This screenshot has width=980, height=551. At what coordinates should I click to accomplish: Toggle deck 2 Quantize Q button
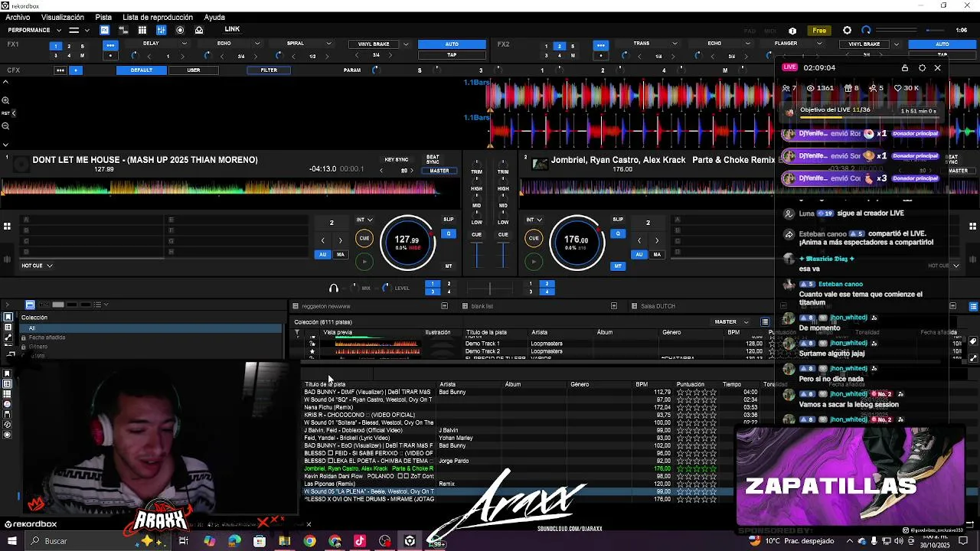618,233
